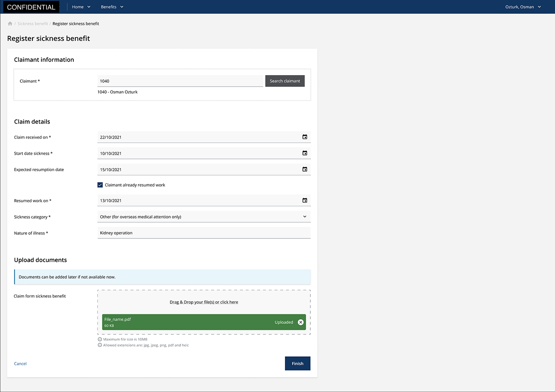Open the Ozturk, Osman user menu
This screenshot has height=392, width=555.
pyautogui.click(x=523, y=7)
